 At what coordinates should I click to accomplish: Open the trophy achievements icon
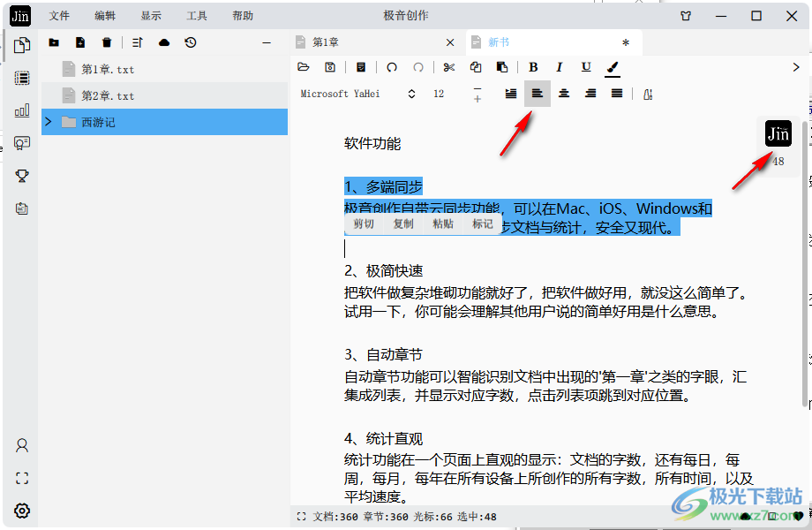coord(22,176)
